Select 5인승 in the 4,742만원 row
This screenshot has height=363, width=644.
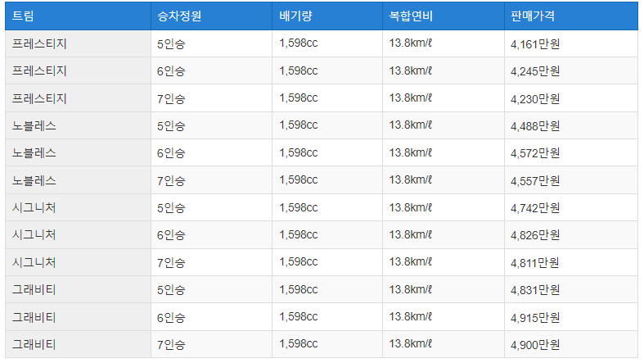(x=171, y=207)
